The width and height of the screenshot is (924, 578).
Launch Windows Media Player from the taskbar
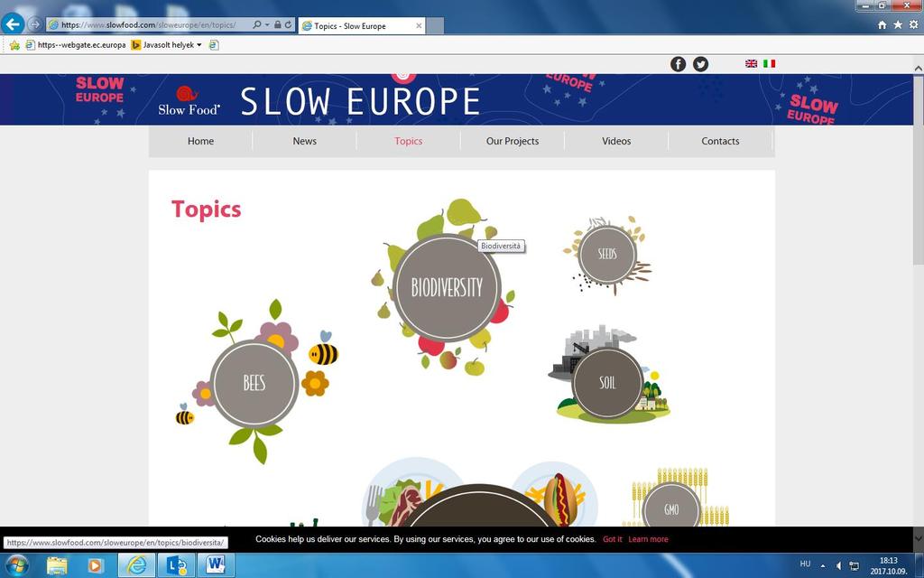94,565
